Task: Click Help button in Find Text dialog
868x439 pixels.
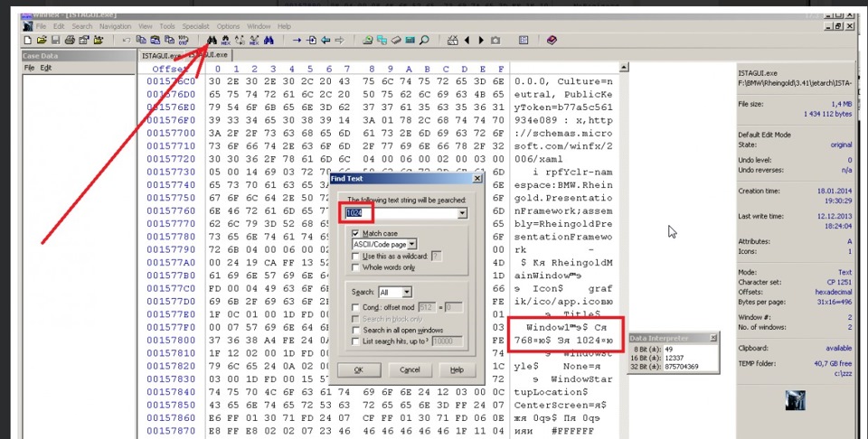Action: [457, 369]
